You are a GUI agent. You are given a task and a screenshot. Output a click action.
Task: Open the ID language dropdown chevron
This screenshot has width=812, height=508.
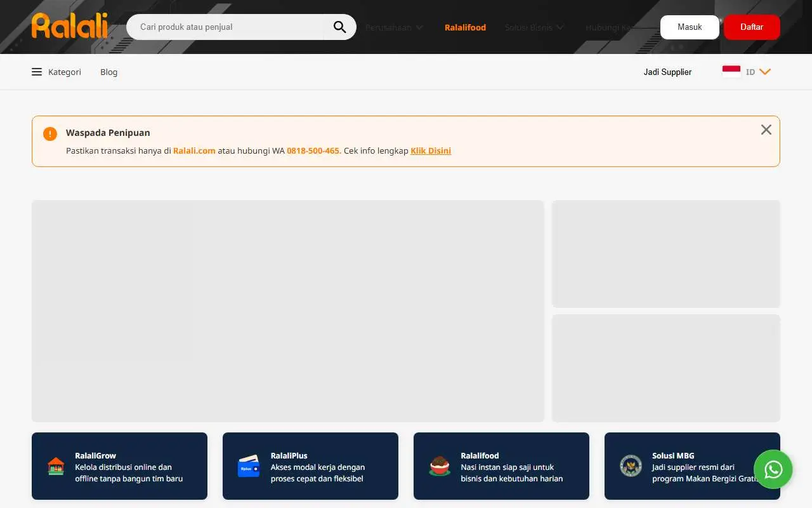tap(765, 72)
